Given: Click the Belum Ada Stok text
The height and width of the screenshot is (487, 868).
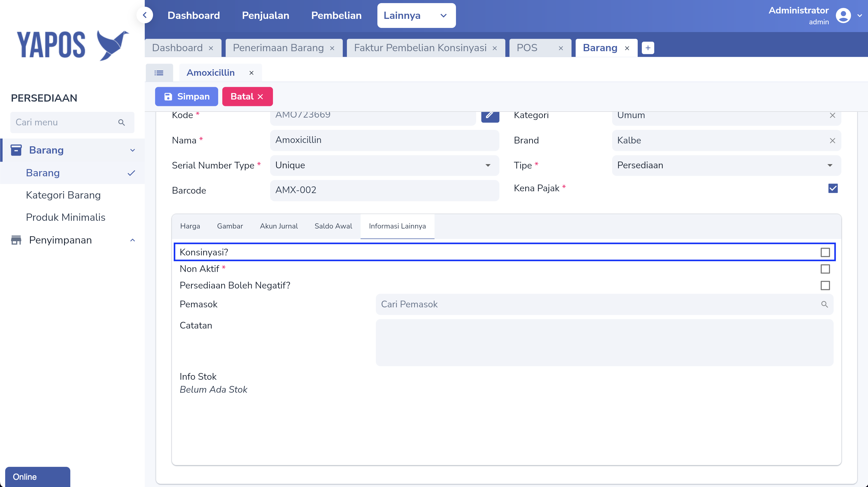Looking at the screenshot, I should [213, 390].
